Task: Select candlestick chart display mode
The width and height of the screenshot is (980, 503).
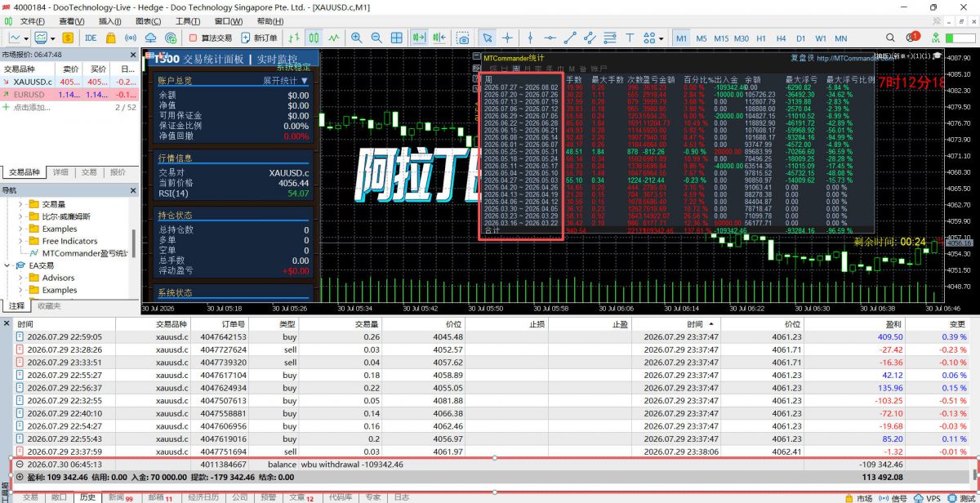Action: click(314, 38)
